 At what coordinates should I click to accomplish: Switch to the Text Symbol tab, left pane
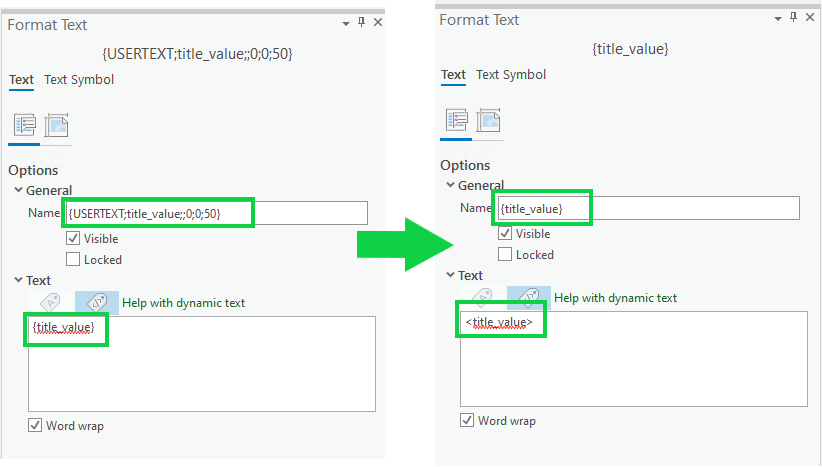[x=79, y=80]
